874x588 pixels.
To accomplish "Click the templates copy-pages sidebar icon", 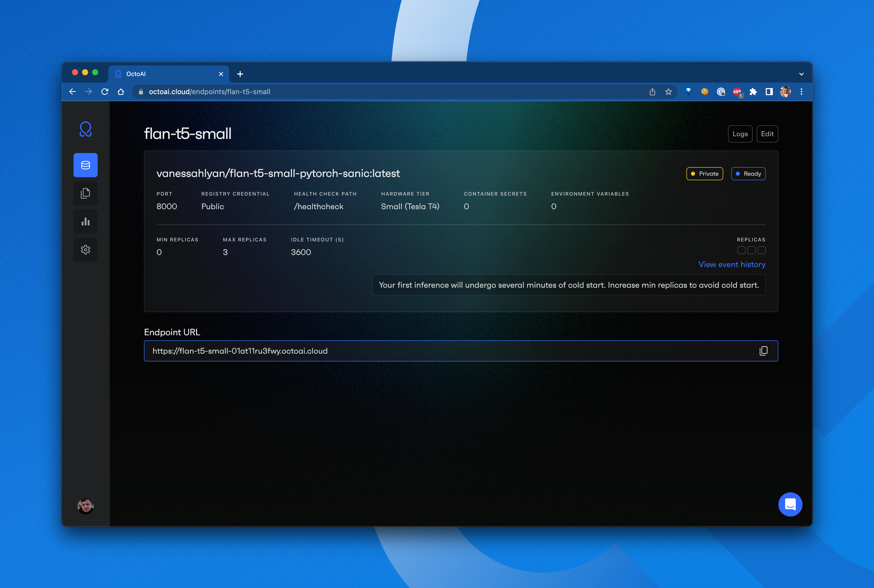I will click(86, 194).
